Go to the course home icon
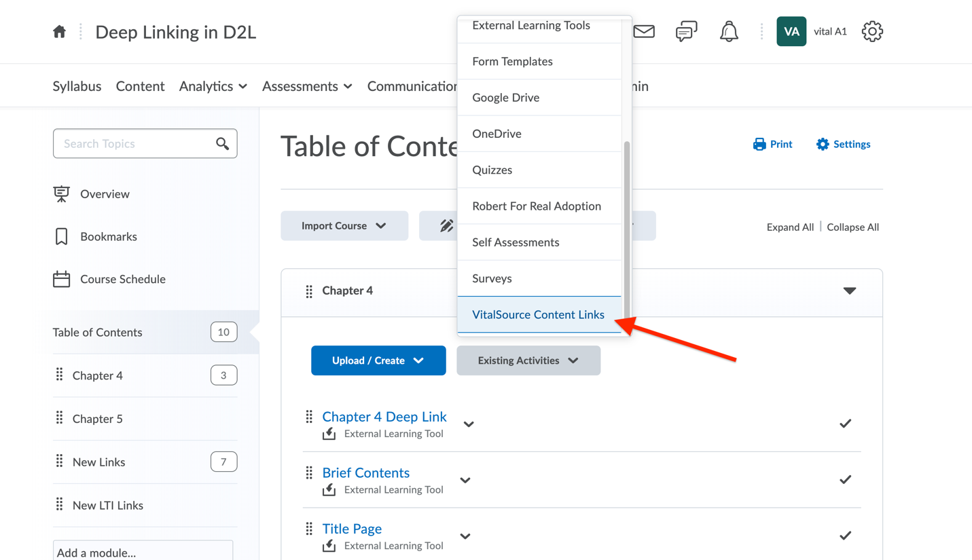 click(x=60, y=32)
